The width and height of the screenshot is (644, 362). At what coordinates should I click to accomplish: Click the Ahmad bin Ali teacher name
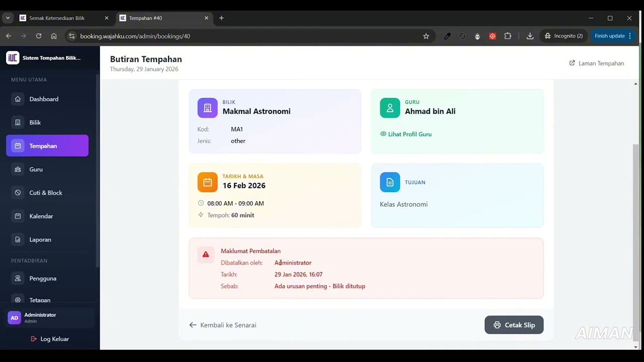430,111
